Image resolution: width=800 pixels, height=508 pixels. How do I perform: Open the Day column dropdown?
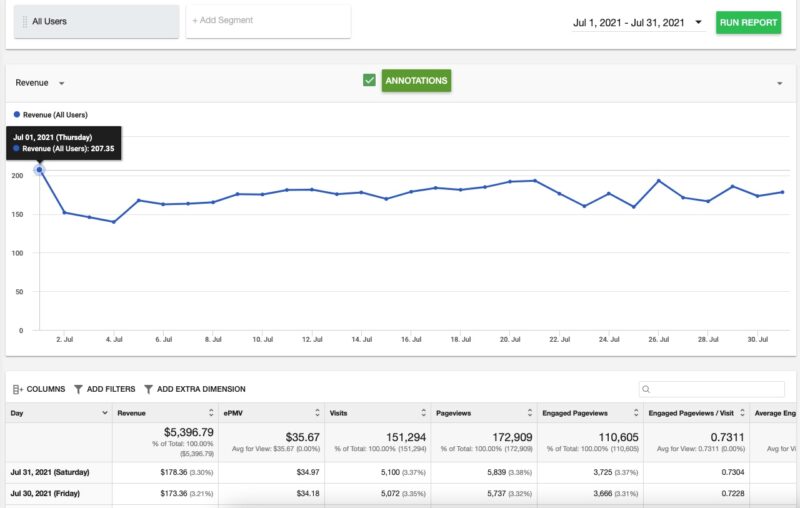pyautogui.click(x=105, y=413)
